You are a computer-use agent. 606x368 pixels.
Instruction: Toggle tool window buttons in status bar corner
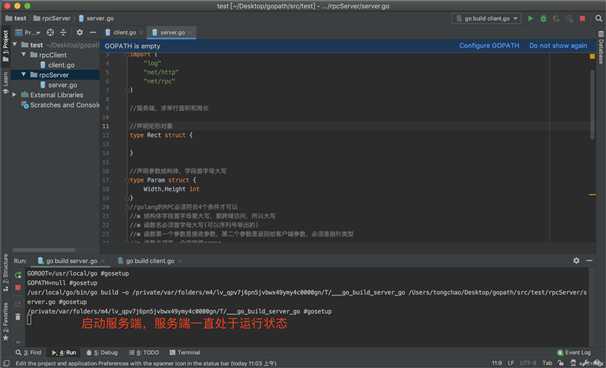[x=6, y=363]
